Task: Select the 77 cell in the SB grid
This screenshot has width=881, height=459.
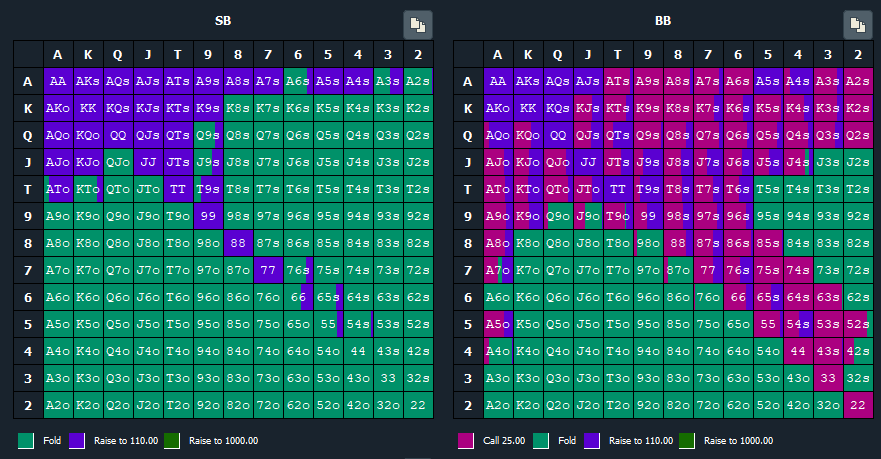Action: click(268, 270)
